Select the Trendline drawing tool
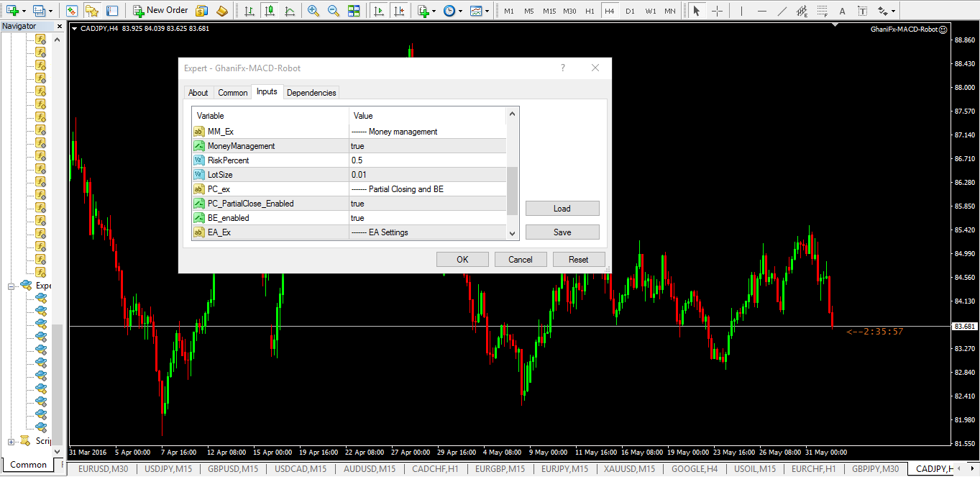The height and width of the screenshot is (477, 980). pyautogui.click(x=783, y=10)
